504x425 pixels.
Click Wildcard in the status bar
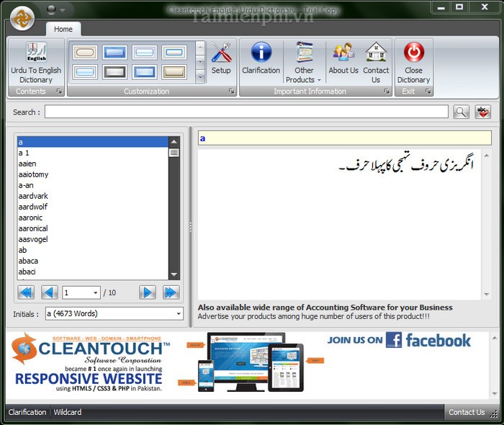point(68,412)
